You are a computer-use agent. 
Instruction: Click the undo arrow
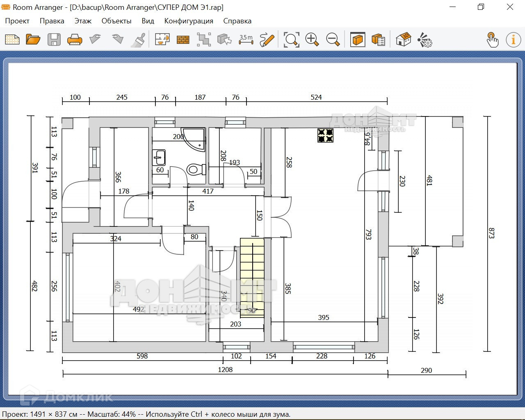pos(96,40)
